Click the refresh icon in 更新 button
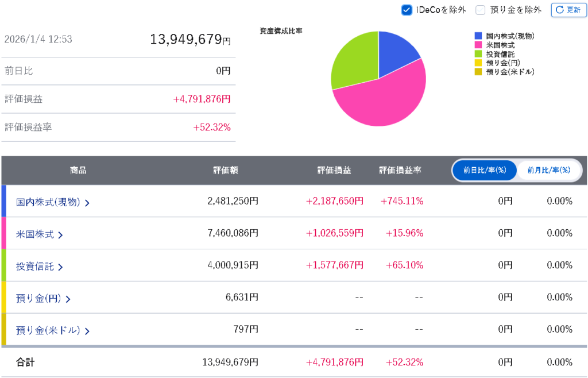Viewport: 588px width, 378px height. 559,10
